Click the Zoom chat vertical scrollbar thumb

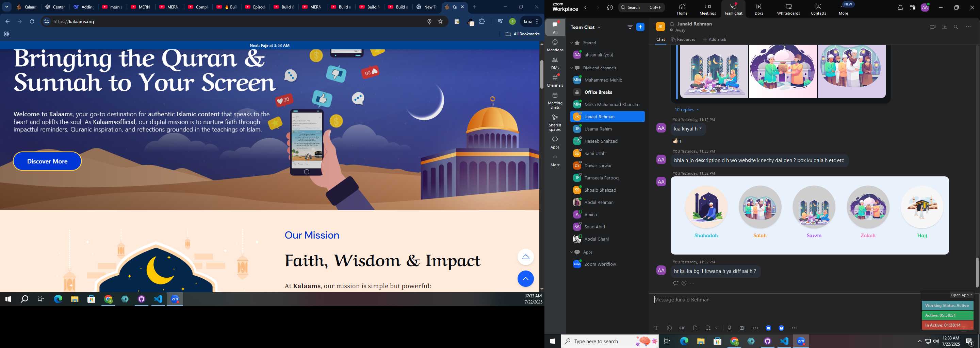[977, 273]
